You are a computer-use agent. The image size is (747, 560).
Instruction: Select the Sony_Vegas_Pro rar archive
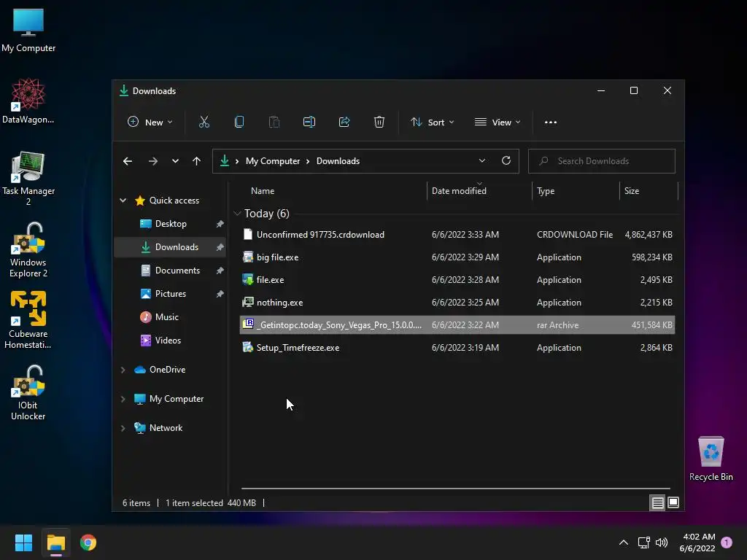tap(457, 325)
